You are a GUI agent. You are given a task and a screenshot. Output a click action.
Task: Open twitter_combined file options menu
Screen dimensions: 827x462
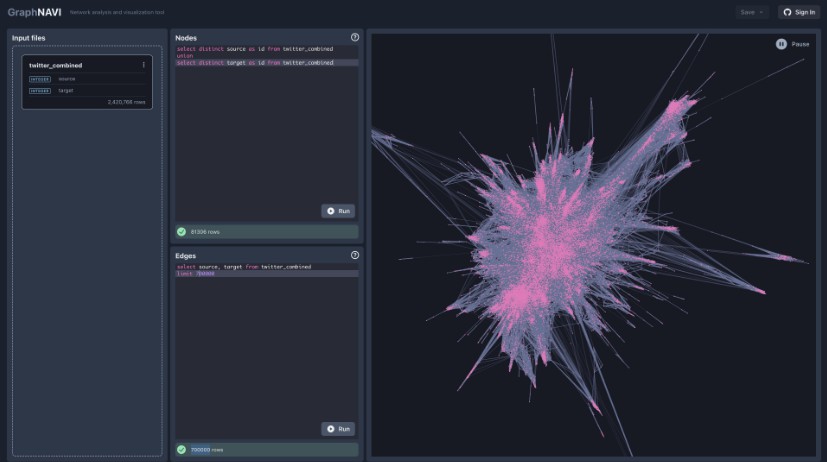pos(144,65)
